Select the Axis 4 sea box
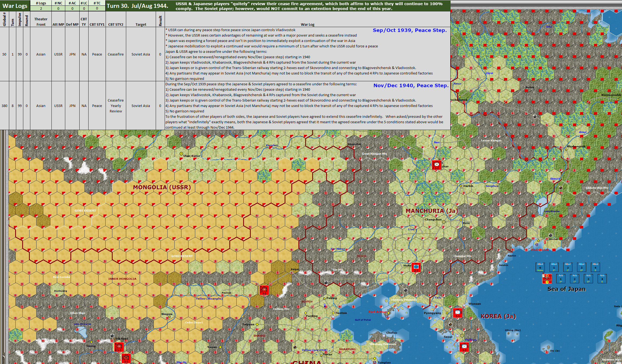Screen dimensions: 622x364 click(x=602, y=278)
